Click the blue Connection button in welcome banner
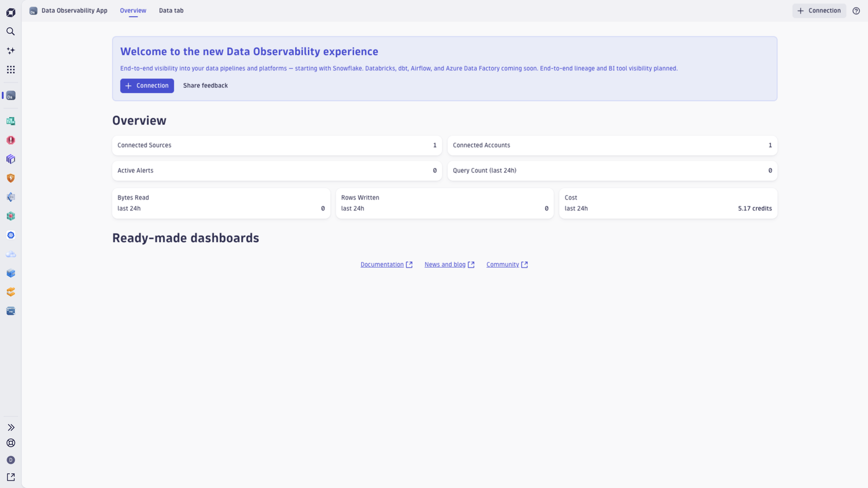868x488 pixels. [147, 86]
